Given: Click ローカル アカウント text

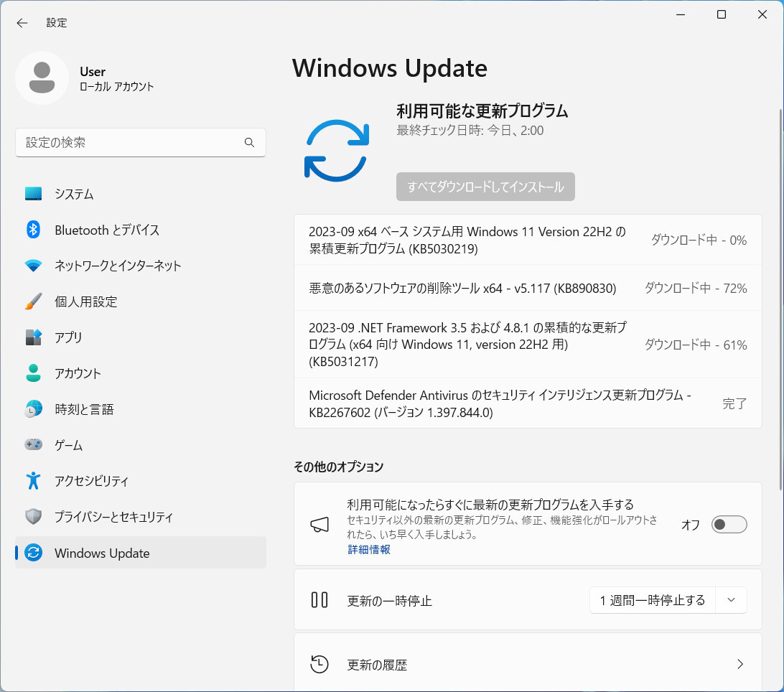Looking at the screenshot, I should (116, 86).
